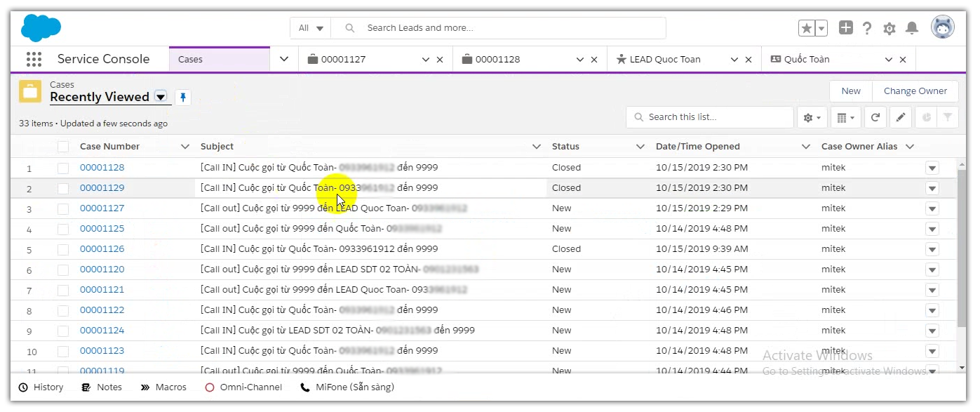980x412 pixels.
Task: Click the New case button
Action: click(850, 91)
